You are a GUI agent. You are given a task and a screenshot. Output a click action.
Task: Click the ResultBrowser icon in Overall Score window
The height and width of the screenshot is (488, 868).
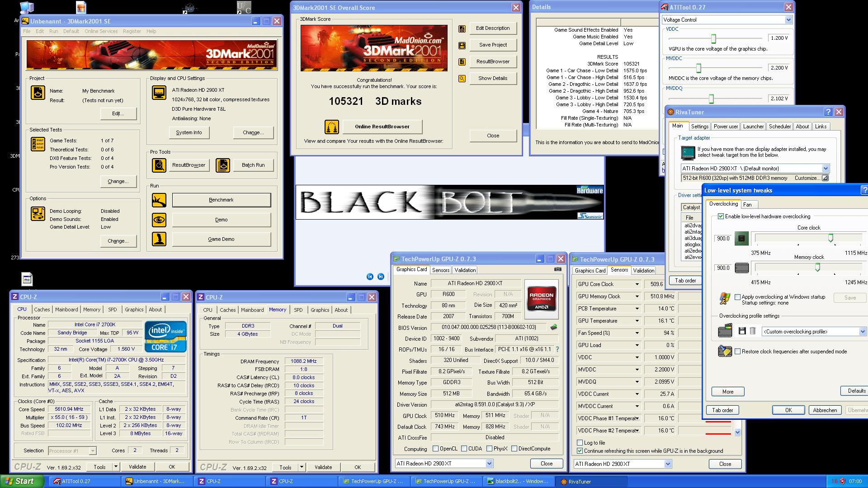(462, 62)
